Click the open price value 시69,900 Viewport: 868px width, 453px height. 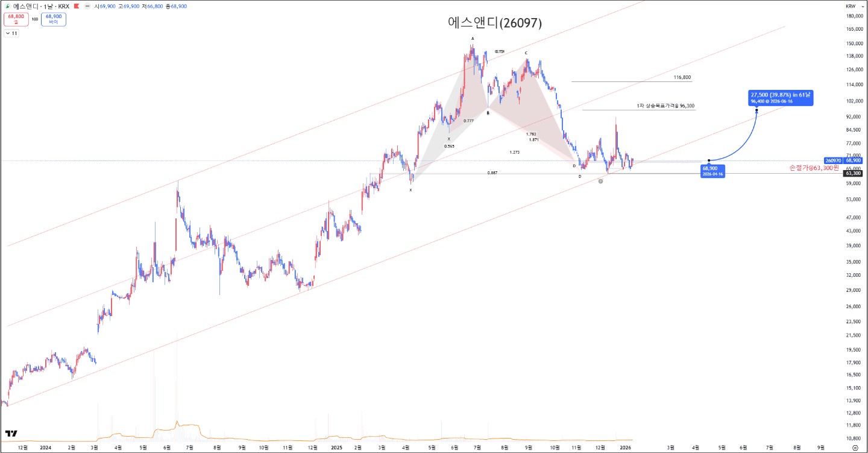[105, 6]
